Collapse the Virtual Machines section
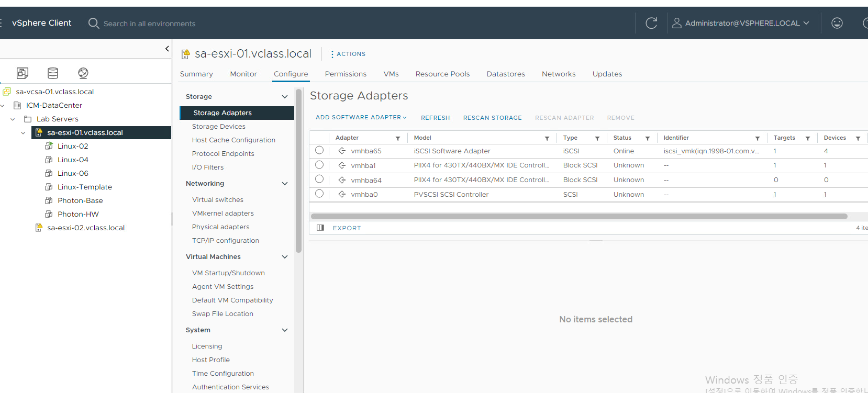The height and width of the screenshot is (393, 868). coord(285,257)
